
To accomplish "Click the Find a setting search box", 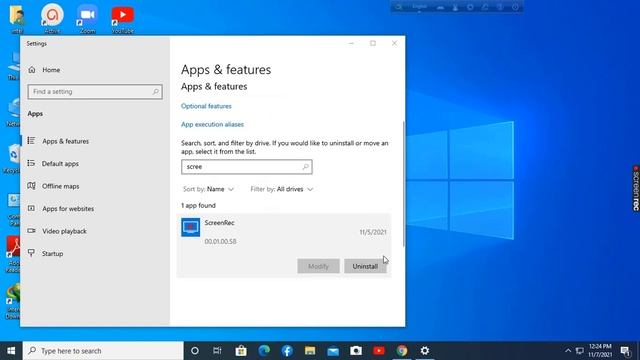I will pos(95,92).
